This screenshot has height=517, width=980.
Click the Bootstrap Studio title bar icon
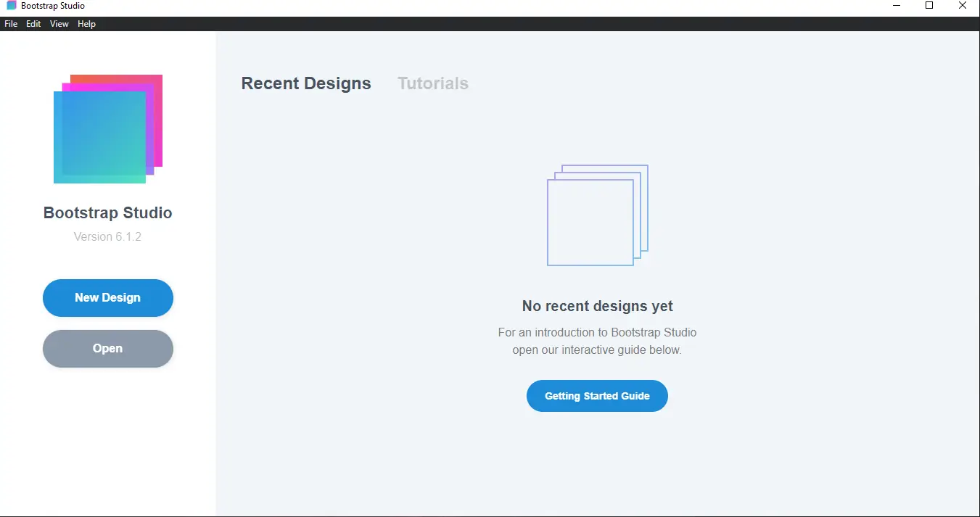tap(11, 6)
